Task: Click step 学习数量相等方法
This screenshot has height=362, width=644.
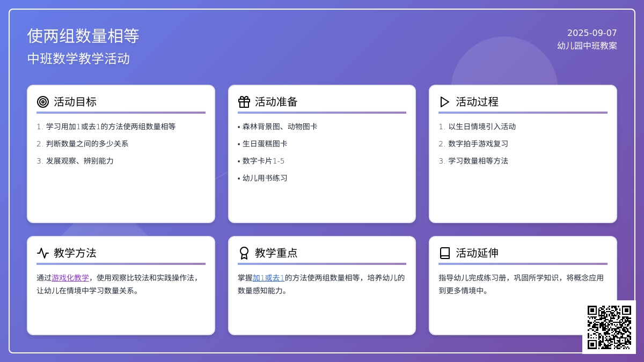Action: (478, 161)
